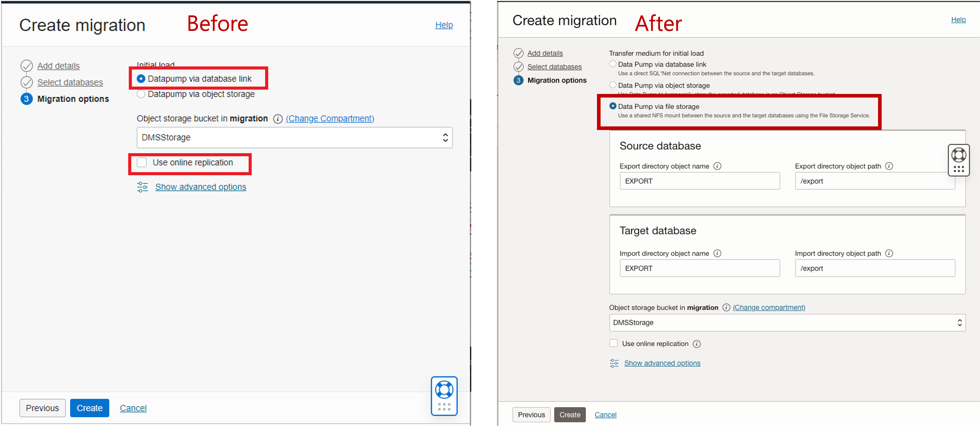Open lifebuoy support widget in After panel
This screenshot has height=426, width=980.
958,160
